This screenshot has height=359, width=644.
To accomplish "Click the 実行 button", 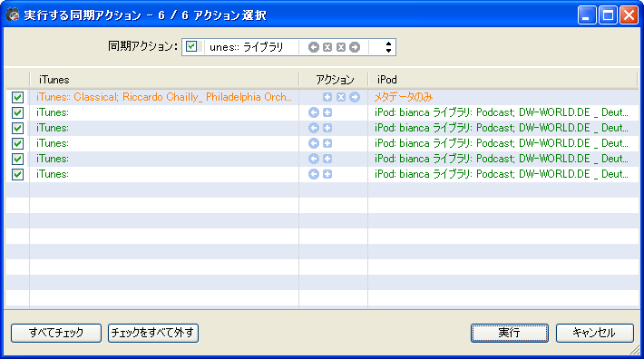I will point(509,333).
